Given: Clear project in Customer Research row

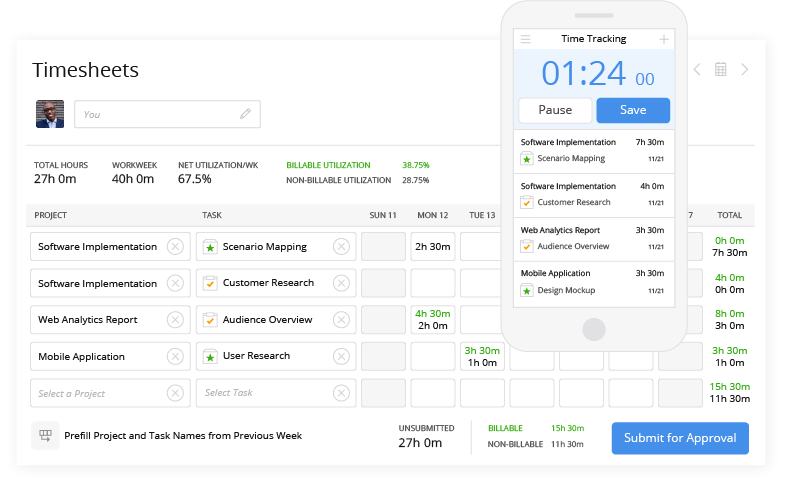Looking at the screenshot, I should 175,283.
